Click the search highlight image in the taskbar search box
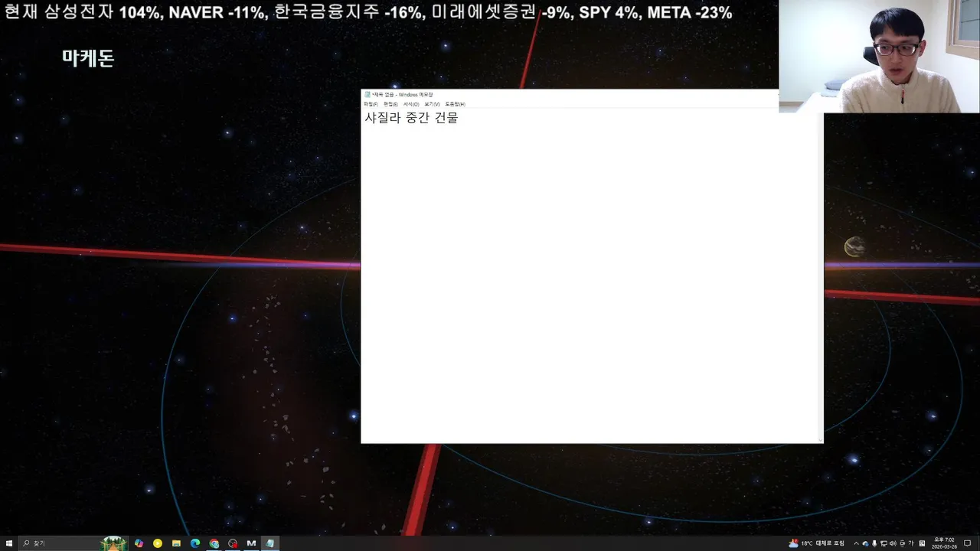980x551 pixels. (x=113, y=543)
